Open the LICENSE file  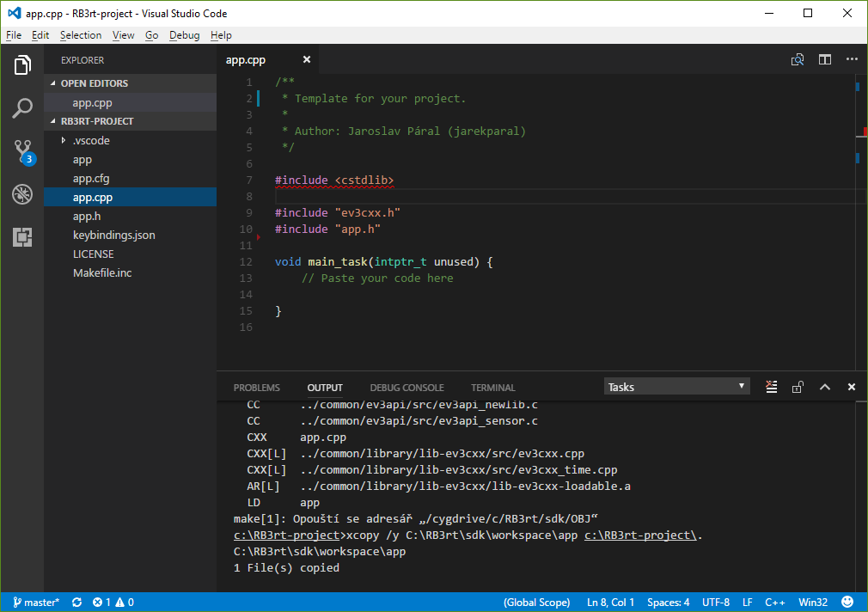130,254
